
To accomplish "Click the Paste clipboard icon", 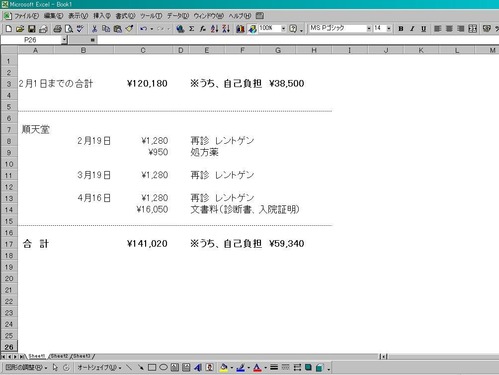I will click(117, 29).
